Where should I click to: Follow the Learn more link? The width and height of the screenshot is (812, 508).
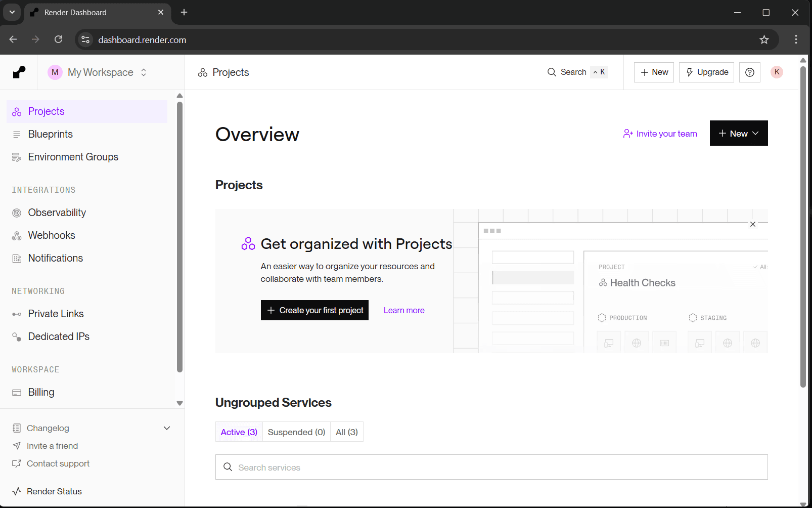pyautogui.click(x=404, y=310)
